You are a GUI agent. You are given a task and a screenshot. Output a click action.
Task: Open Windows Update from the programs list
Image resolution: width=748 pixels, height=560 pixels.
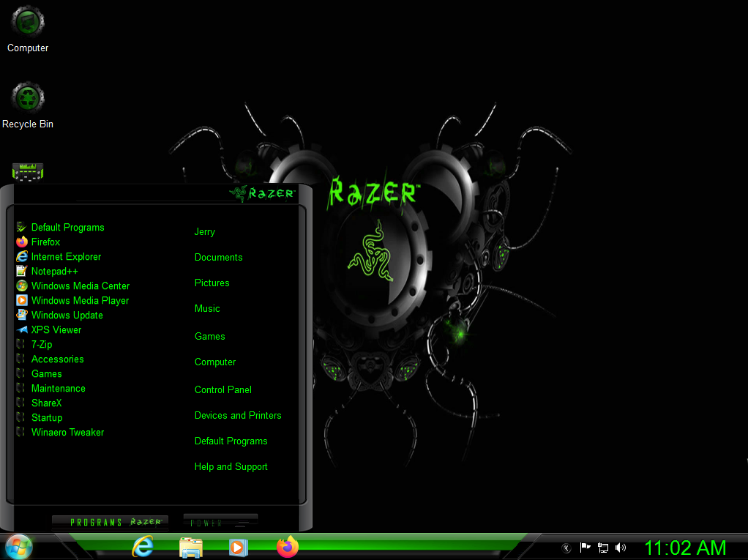(59, 316)
